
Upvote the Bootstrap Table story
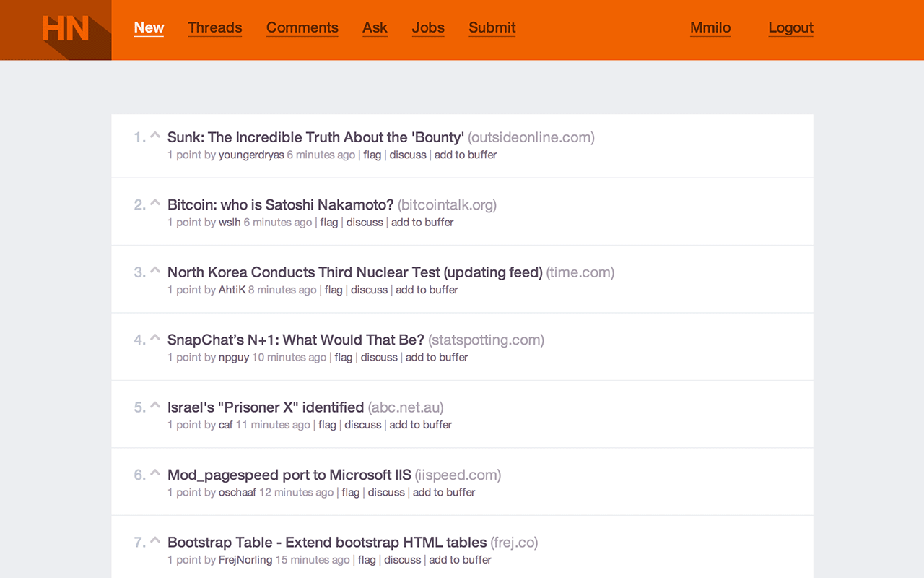pos(155,540)
